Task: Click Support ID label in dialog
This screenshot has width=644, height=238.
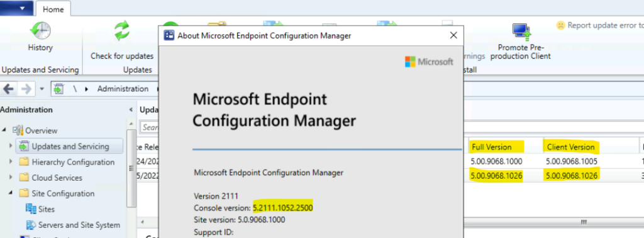Action: 214,232
